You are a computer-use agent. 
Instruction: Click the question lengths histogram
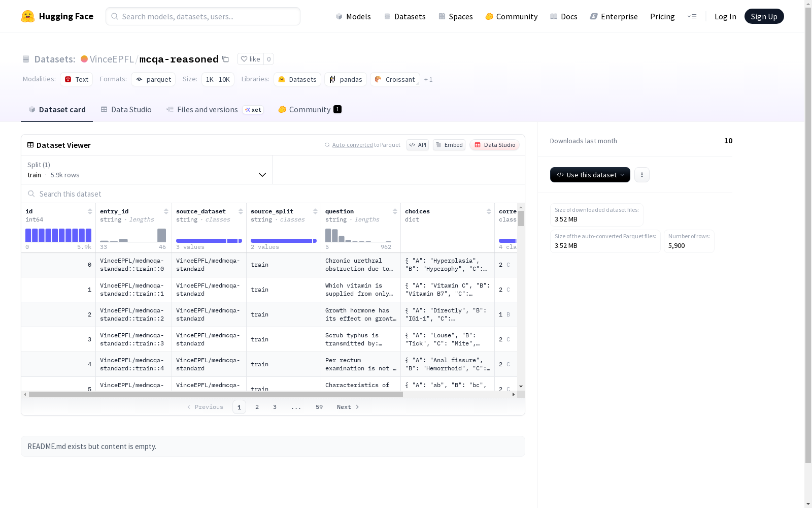[x=358, y=235]
